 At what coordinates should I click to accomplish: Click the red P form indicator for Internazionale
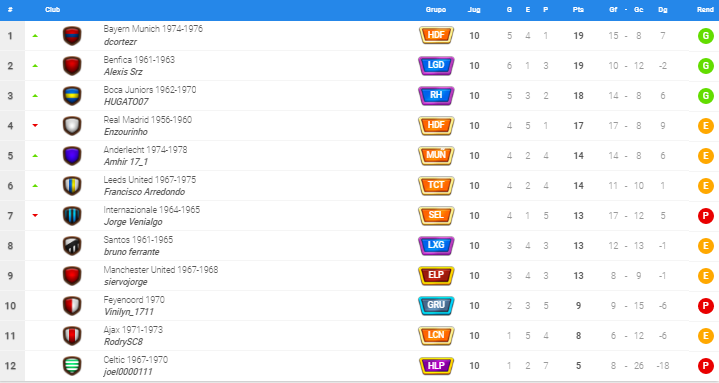[x=706, y=216]
